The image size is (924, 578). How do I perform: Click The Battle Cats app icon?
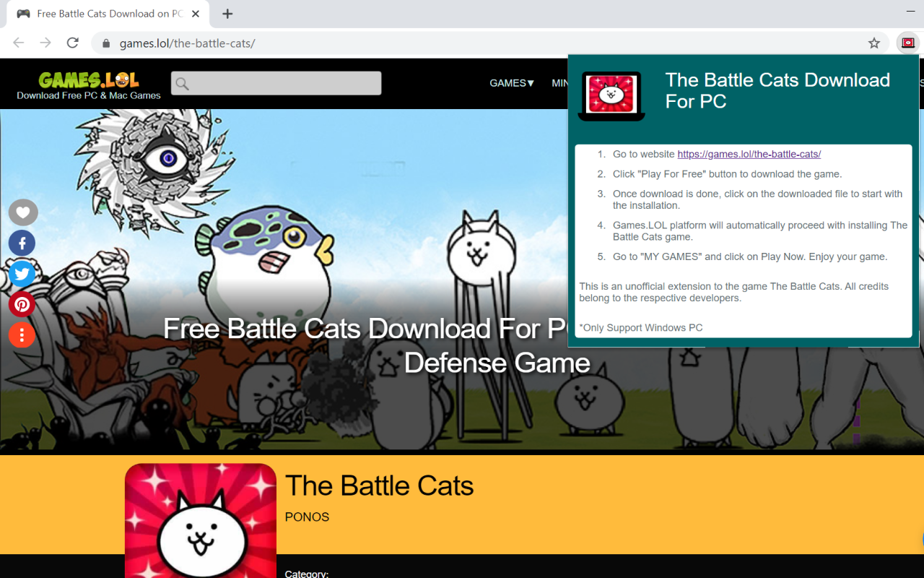pyautogui.click(x=201, y=520)
